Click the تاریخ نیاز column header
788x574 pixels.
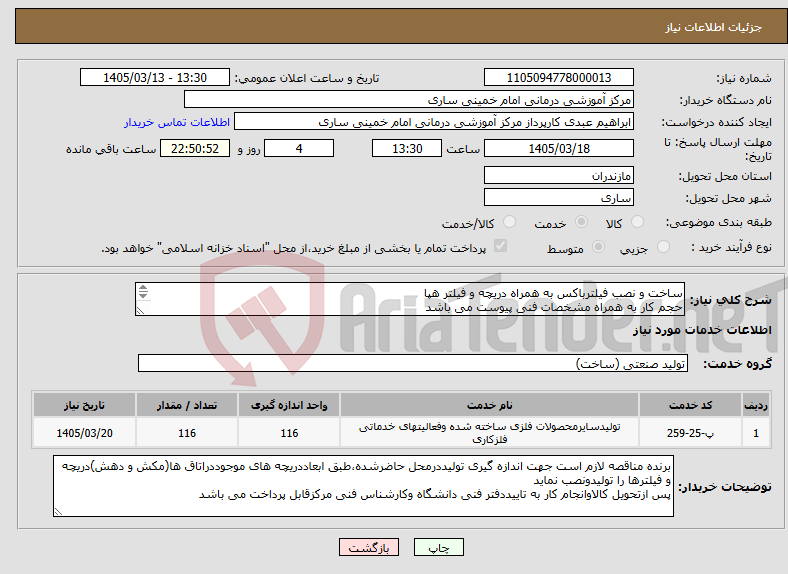(x=84, y=405)
